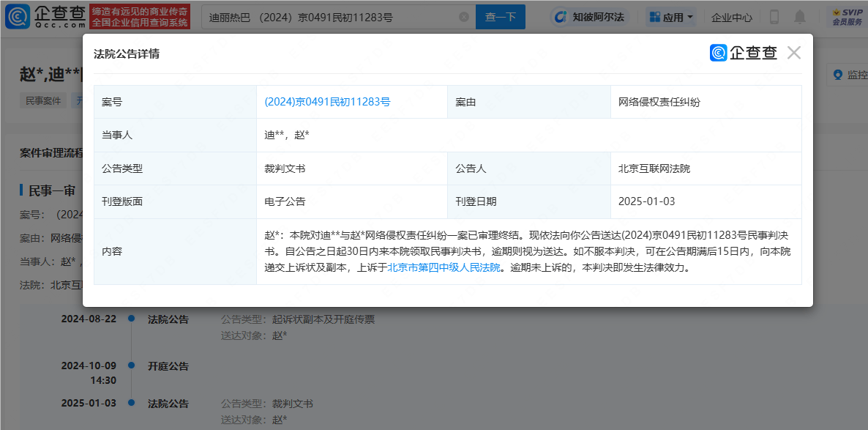This screenshot has height=430, width=868.
Task: Click the mobile phone icon in header
Action: [x=774, y=17]
